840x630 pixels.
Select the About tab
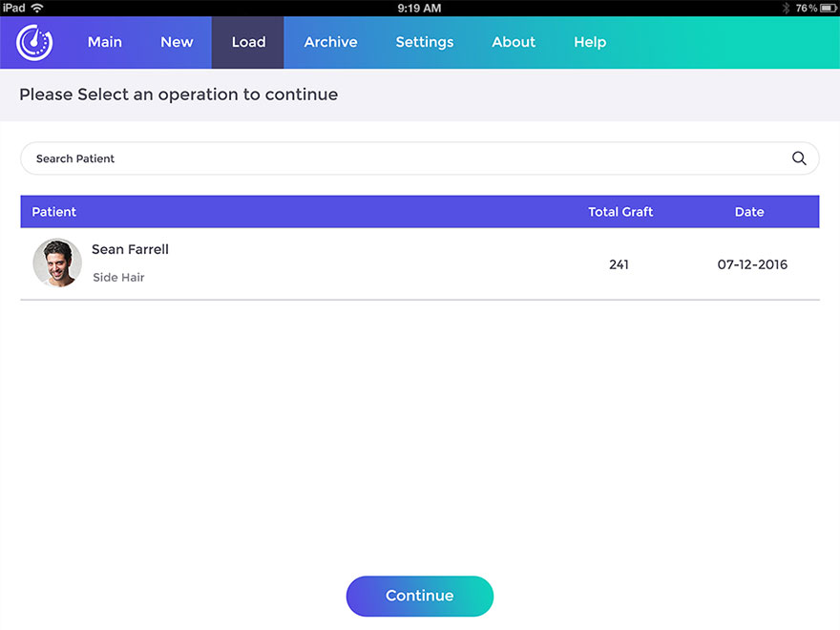point(514,42)
